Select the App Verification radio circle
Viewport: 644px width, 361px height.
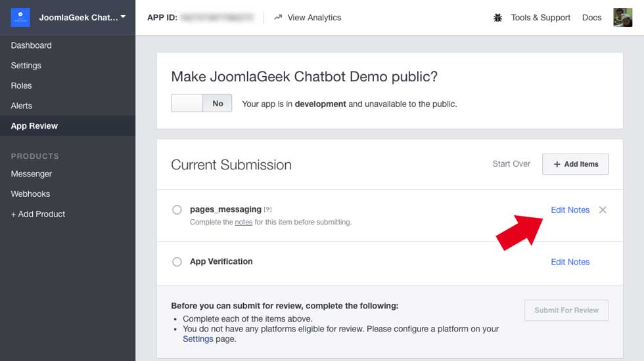pos(177,262)
